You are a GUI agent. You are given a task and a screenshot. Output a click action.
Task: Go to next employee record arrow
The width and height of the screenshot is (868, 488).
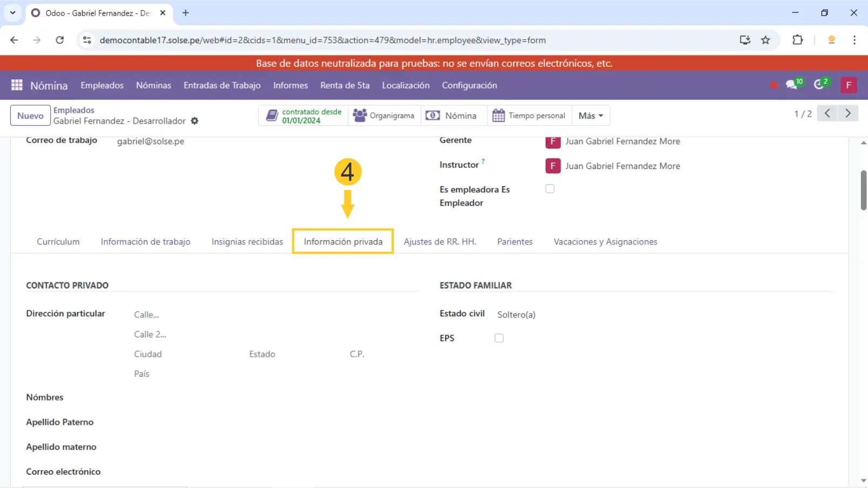click(847, 113)
